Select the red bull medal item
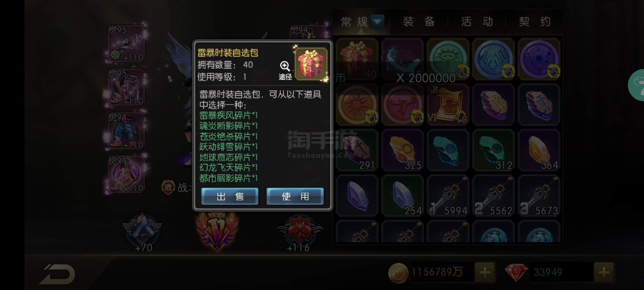 pyautogui.click(x=402, y=105)
